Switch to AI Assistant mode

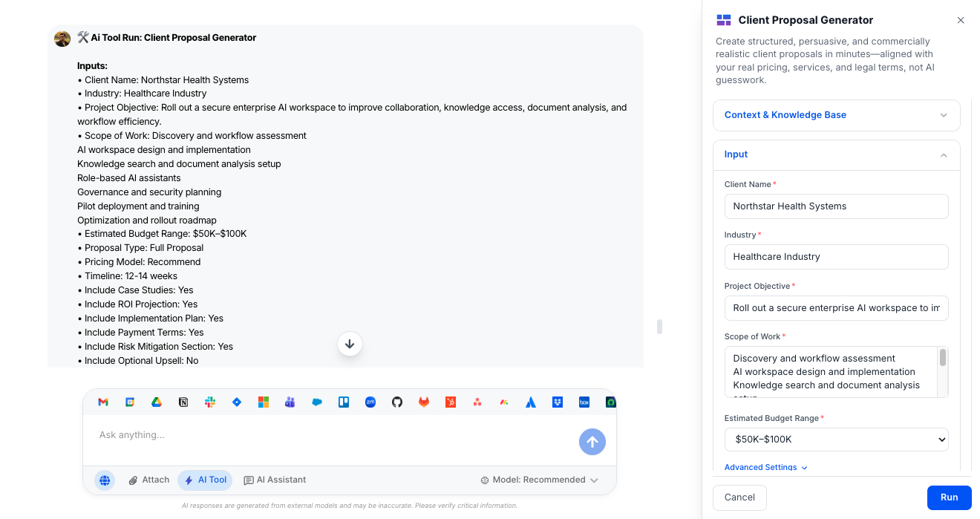pyautogui.click(x=275, y=480)
